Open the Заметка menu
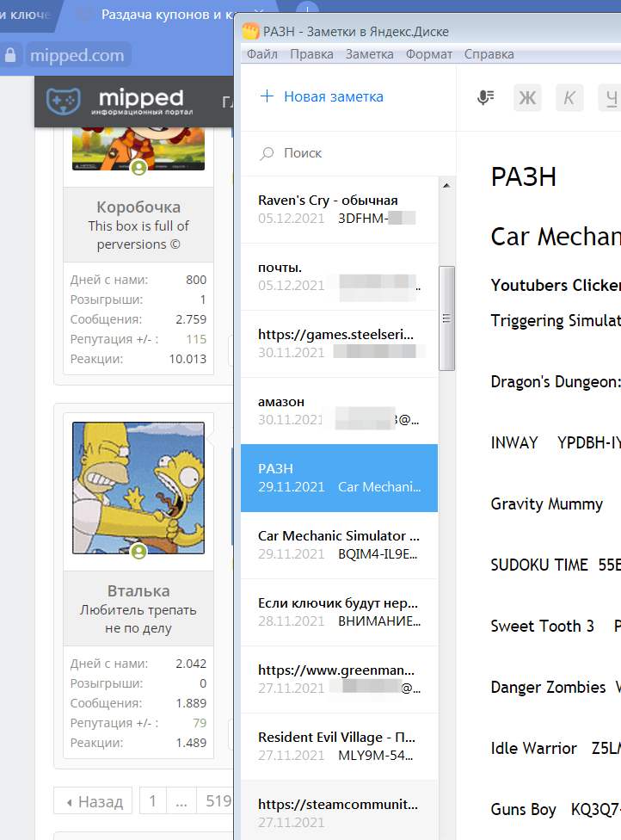 369,54
